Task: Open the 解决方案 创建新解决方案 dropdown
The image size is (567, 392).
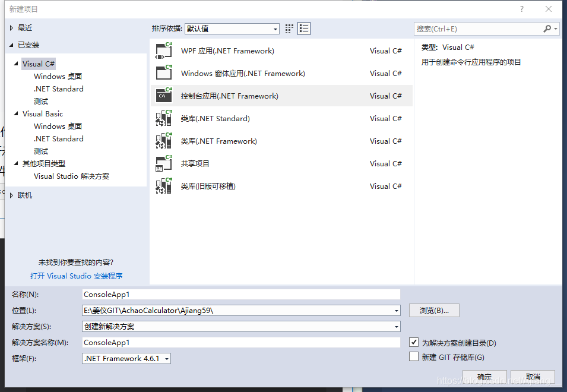Action: tap(241, 327)
